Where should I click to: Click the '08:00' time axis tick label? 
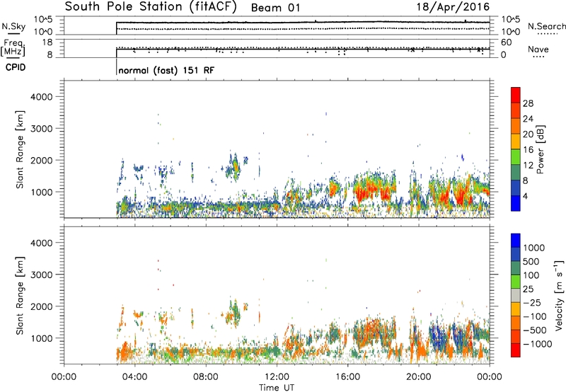pos(206,377)
